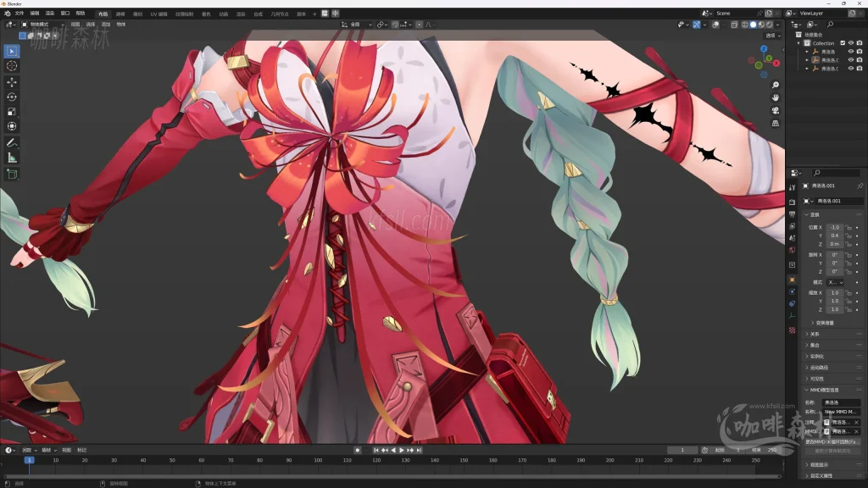This screenshot has width=868, height=488.
Task: Click the Location X value field
Action: point(835,227)
